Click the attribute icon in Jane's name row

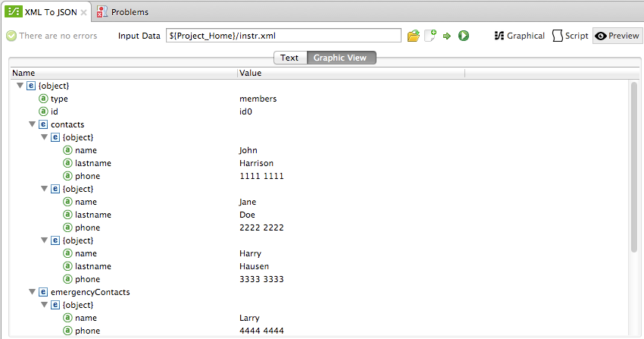pyautogui.click(x=67, y=202)
